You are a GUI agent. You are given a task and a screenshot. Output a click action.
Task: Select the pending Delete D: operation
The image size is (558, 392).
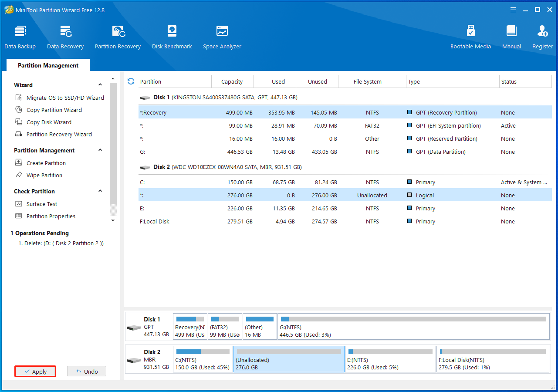pyautogui.click(x=61, y=243)
